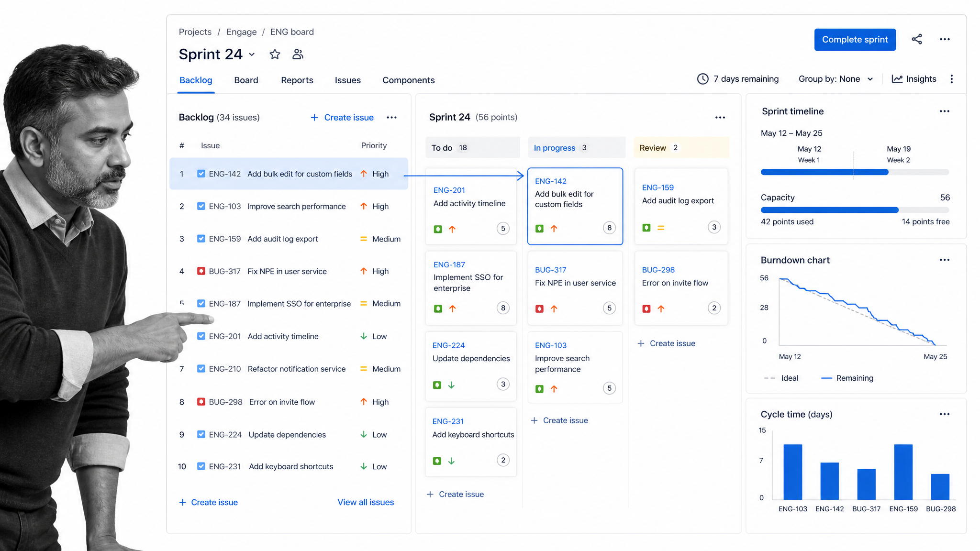
Task: Toggle the checkbox for ENG-187 in backlog
Action: click(x=201, y=304)
